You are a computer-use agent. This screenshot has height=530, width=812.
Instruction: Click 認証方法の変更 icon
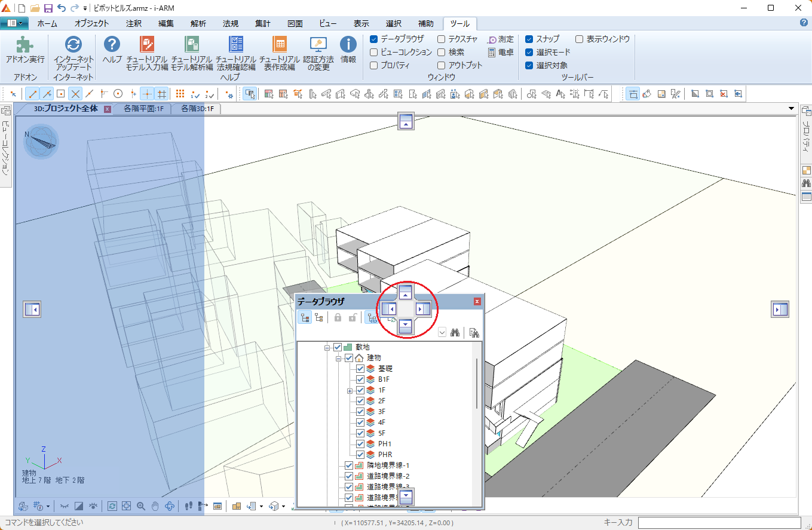[318, 46]
